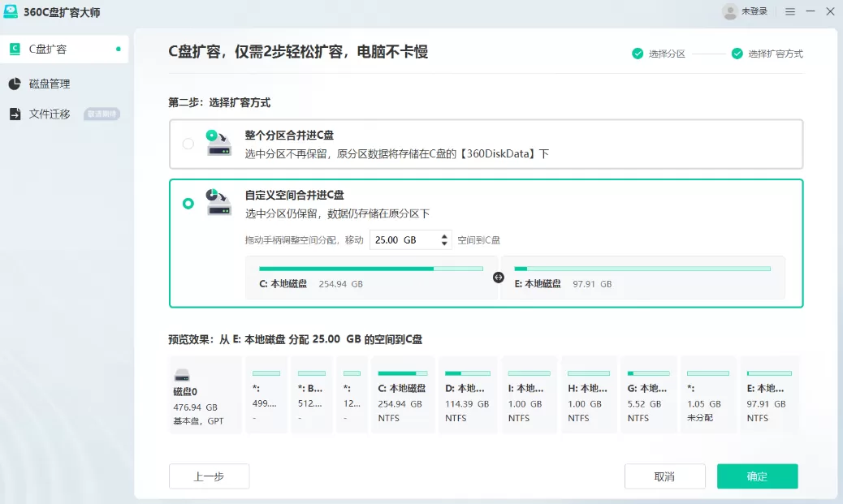843x504 pixels.
Task: Click the 未登录 login text
Action: [x=754, y=11]
